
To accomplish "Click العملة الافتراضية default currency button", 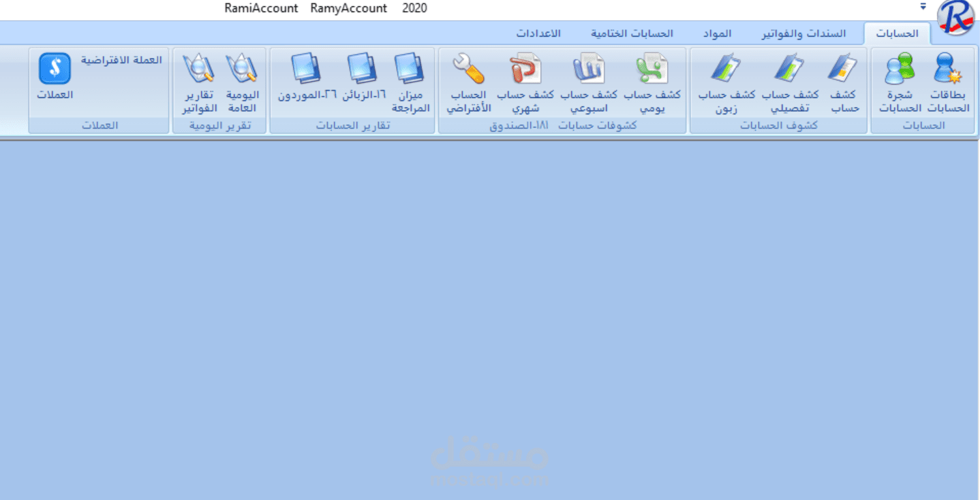I will (122, 60).
